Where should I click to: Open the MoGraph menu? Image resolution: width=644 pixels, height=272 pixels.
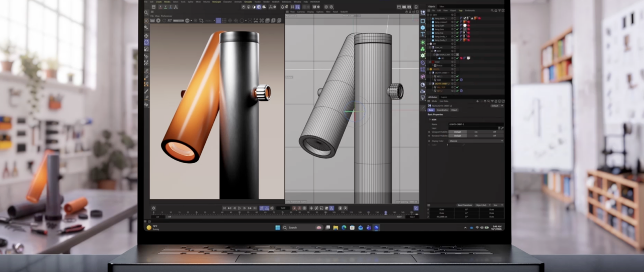pos(217,2)
